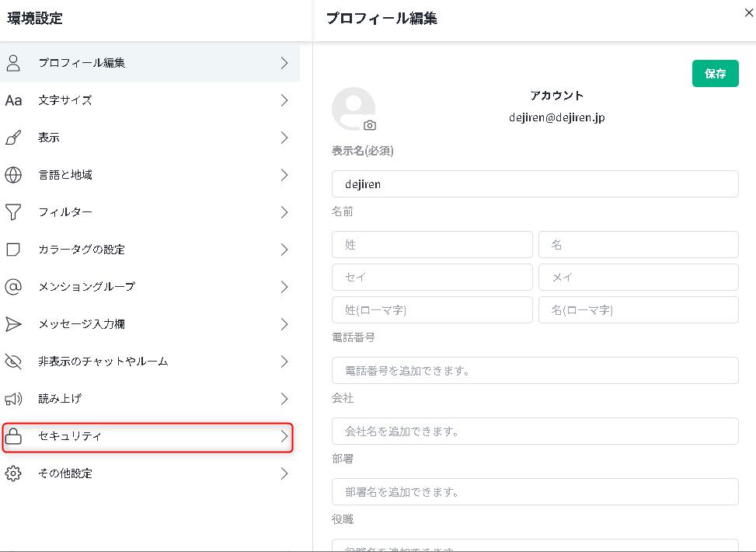Click the Aa font size icon
The height and width of the screenshot is (552, 756).
13,100
